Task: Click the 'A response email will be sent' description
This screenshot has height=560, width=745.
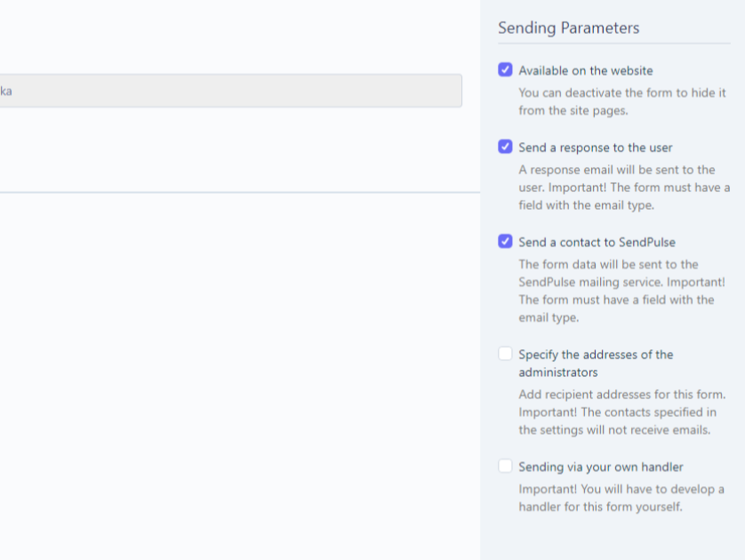Action: [624, 188]
